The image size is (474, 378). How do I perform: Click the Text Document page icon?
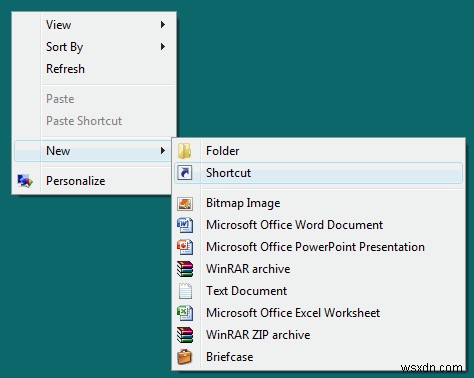[185, 291]
